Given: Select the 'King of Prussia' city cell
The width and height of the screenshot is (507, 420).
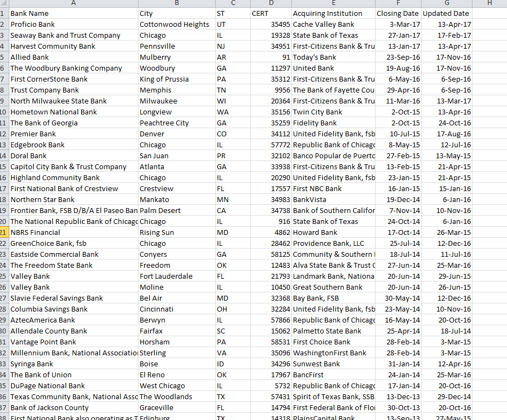Looking at the screenshot, I should [x=176, y=79].
